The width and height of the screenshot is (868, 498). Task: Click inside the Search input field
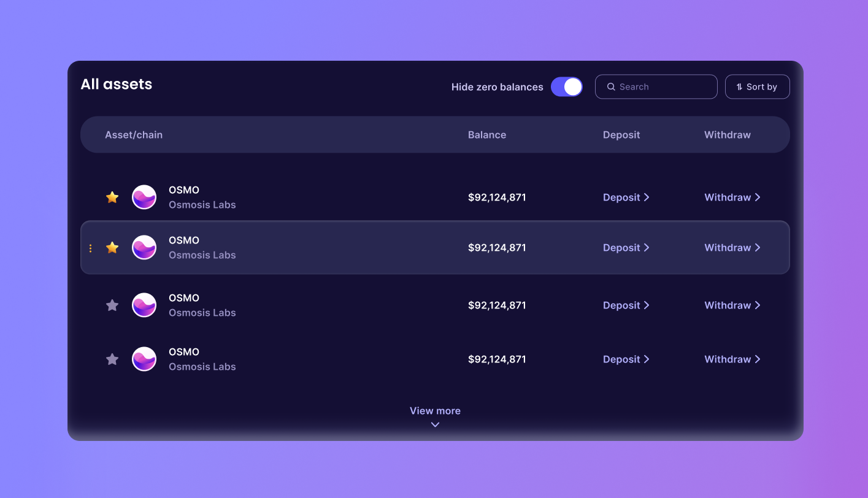tap(656, 86)
